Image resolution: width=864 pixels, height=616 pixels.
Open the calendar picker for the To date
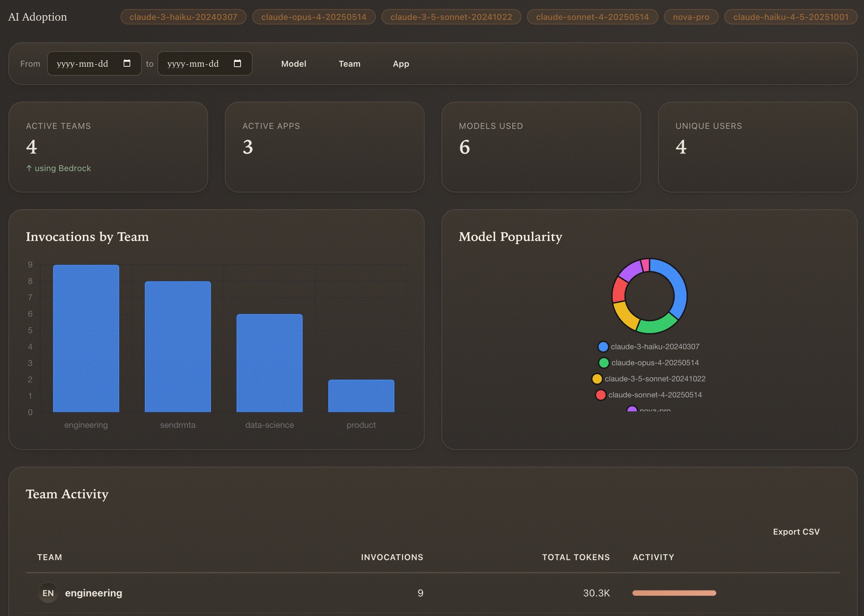pos(237,63)
